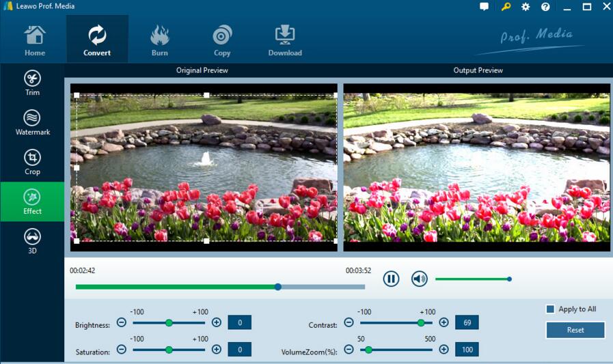Mute the audio with speaker button
Screen dimensions: 613x364
419,279
